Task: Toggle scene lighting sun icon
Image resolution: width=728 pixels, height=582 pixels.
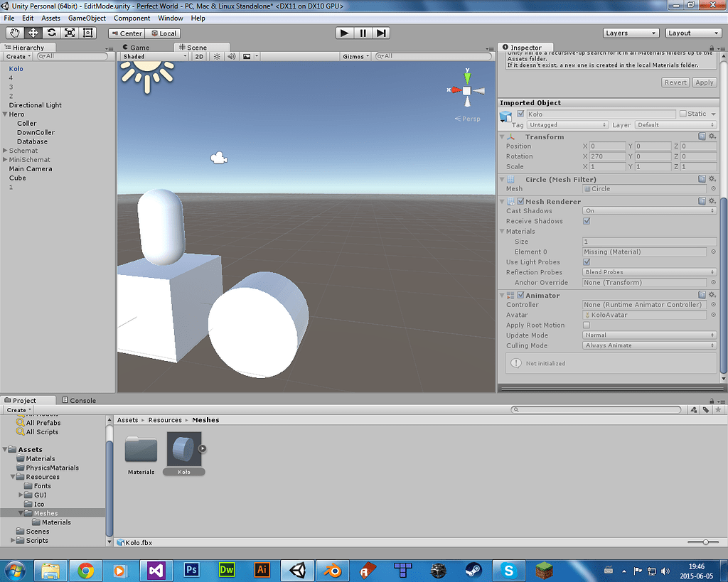Action: tap(217, 56)
